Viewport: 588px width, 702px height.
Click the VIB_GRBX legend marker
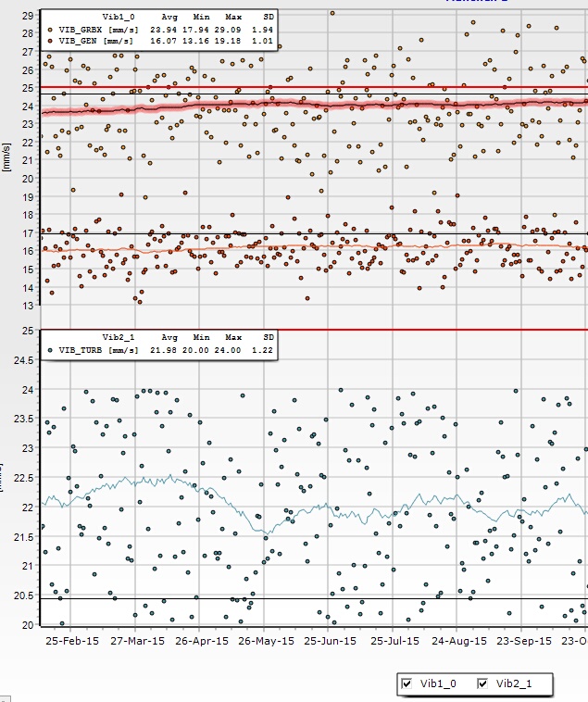[x=50, y=30]
